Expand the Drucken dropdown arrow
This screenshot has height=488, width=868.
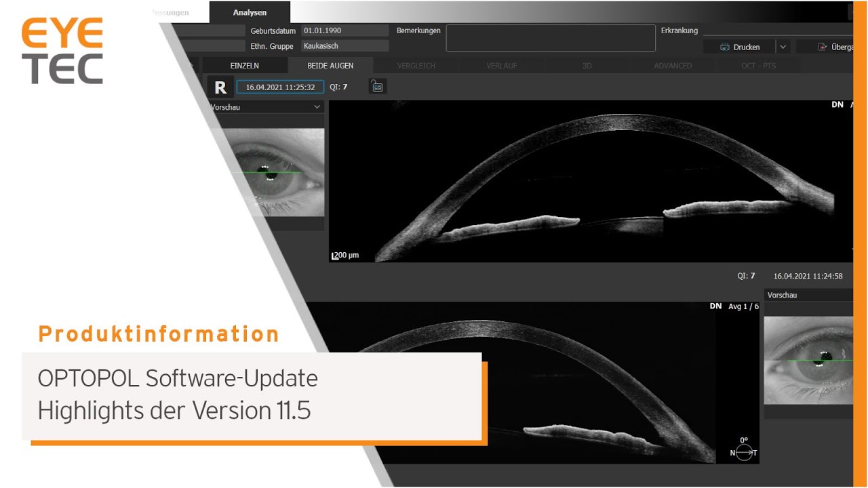coord(783,47)
